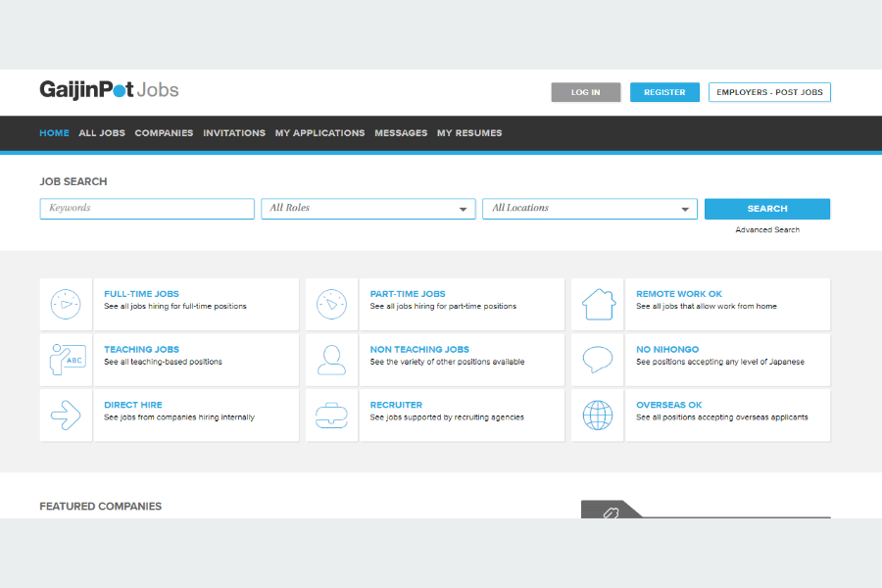882x588 pixels.
Task: Go to the Home nav item
Action: 54,133
